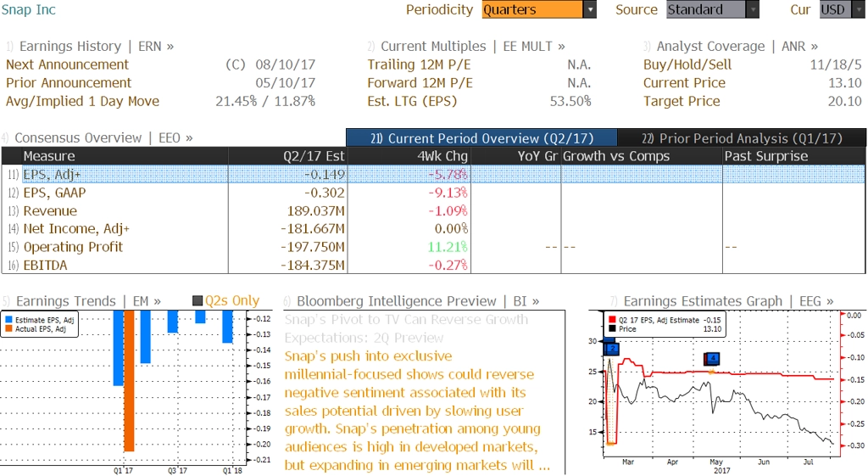Image resolution: width=868 pixels, height=476 pixels.
Task: Click the Target Price 20.10 value
Action: pyautogui.click(x=845, y=101)
